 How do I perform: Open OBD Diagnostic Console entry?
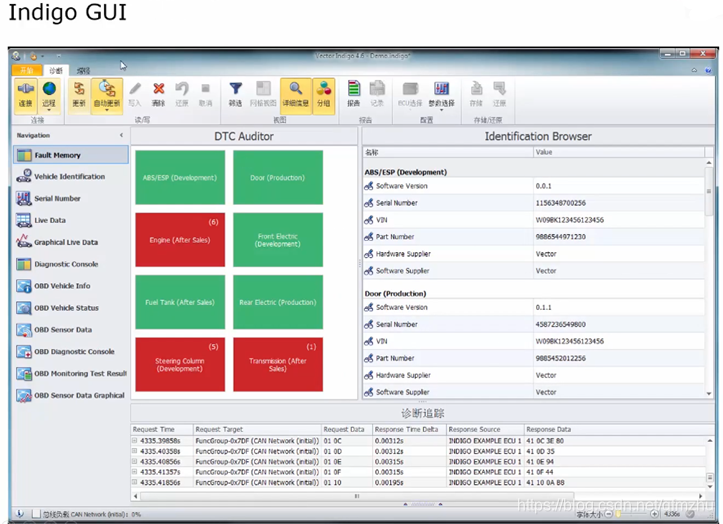click(x=71, y=351)
